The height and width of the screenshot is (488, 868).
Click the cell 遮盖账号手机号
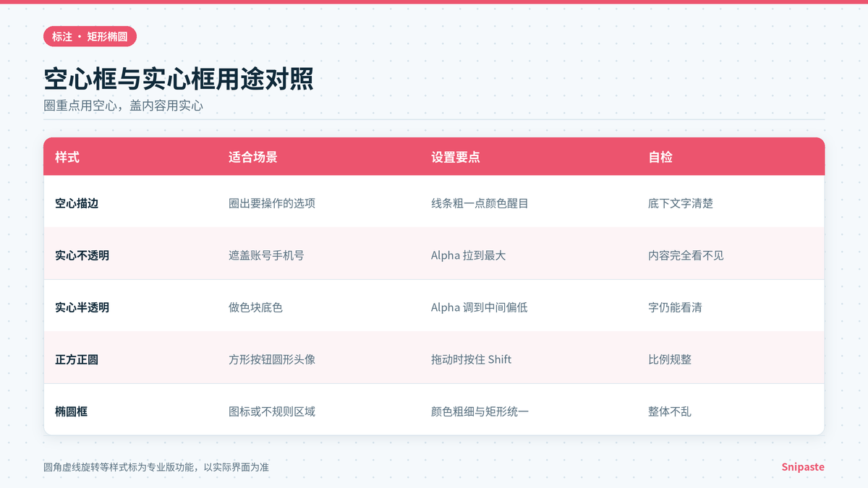pyautogui.click(x=266, y=255)
